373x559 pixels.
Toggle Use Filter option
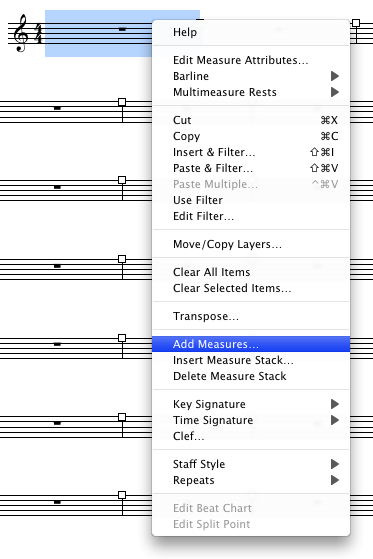251,200
